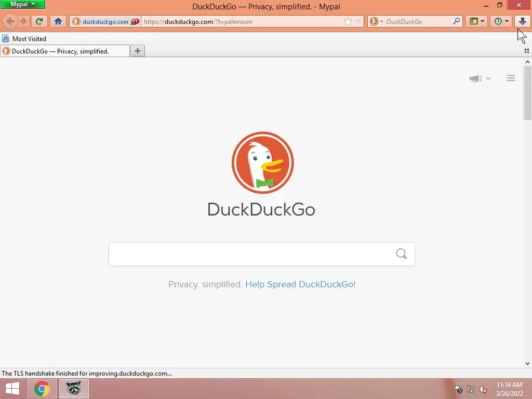
Task: Open the Mypal application menu button
Action: [x=23, y=4]
